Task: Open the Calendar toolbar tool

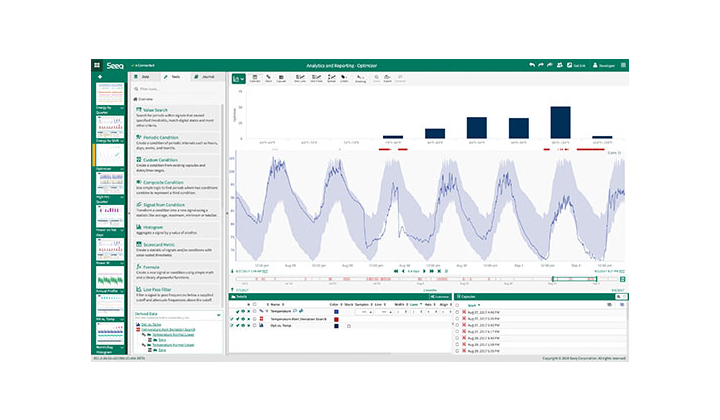Action: point(255,78)
